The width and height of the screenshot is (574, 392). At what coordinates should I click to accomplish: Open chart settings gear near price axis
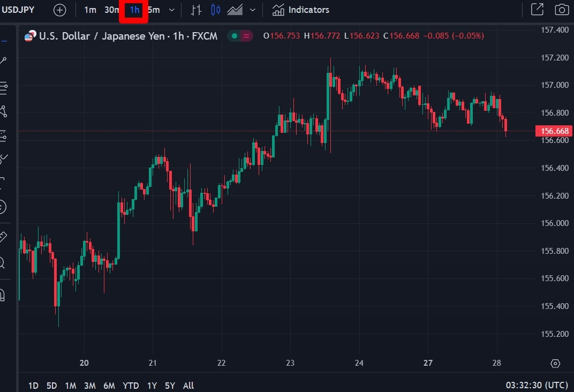tap(555, 364)
